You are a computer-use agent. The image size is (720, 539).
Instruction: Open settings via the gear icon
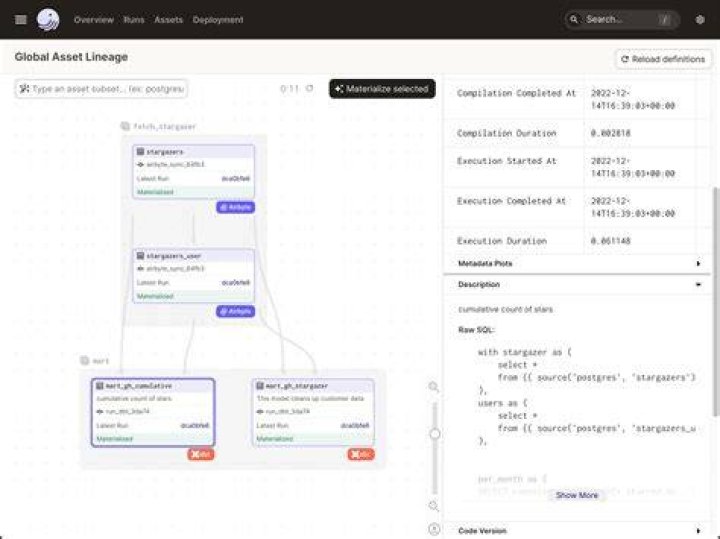point(700,20)
